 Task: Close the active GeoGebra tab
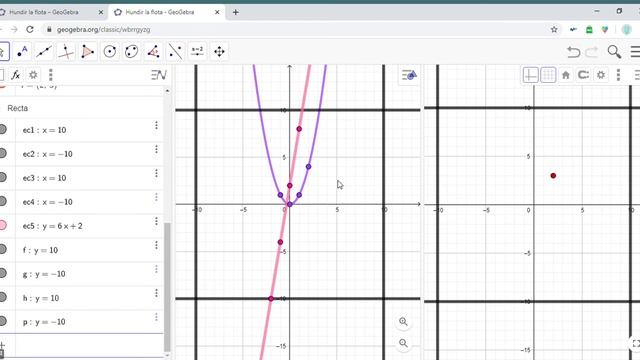(217, 13)
